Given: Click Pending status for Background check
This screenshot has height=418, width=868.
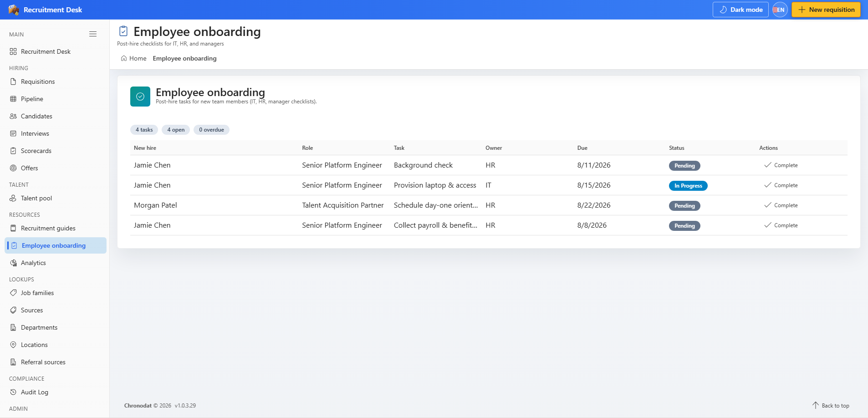Looking at the screenshot, I should 684,166.
